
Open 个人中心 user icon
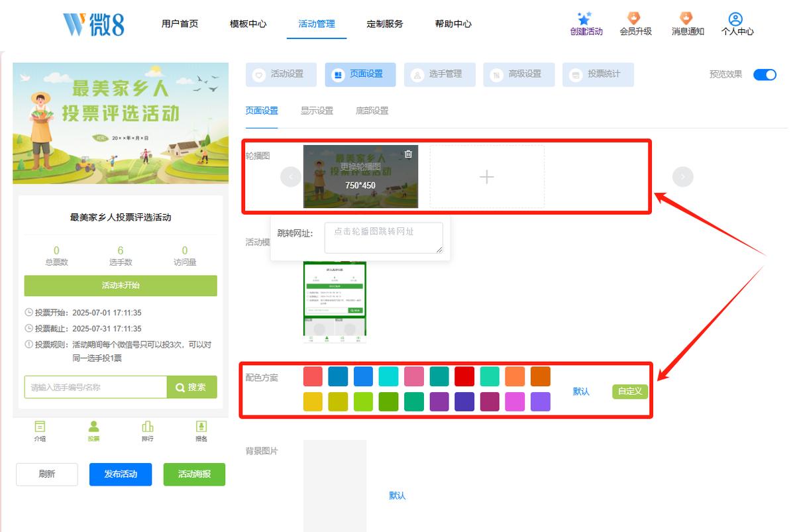click(735, 19)
